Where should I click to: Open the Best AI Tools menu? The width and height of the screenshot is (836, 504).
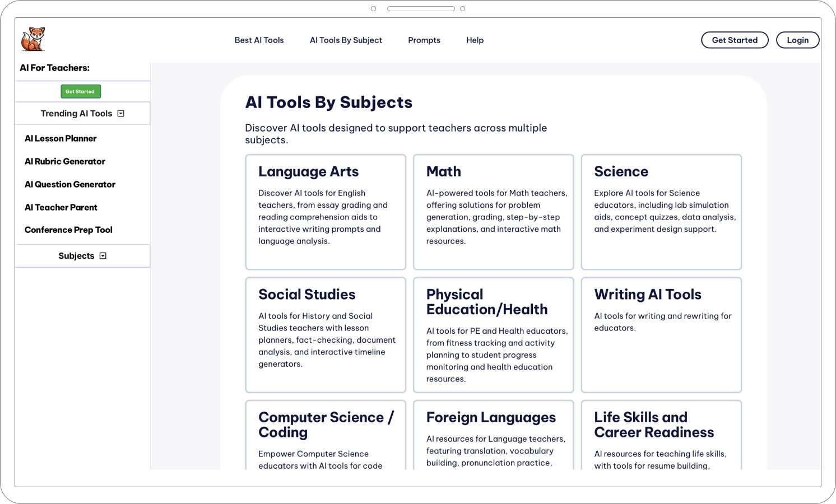259,40
